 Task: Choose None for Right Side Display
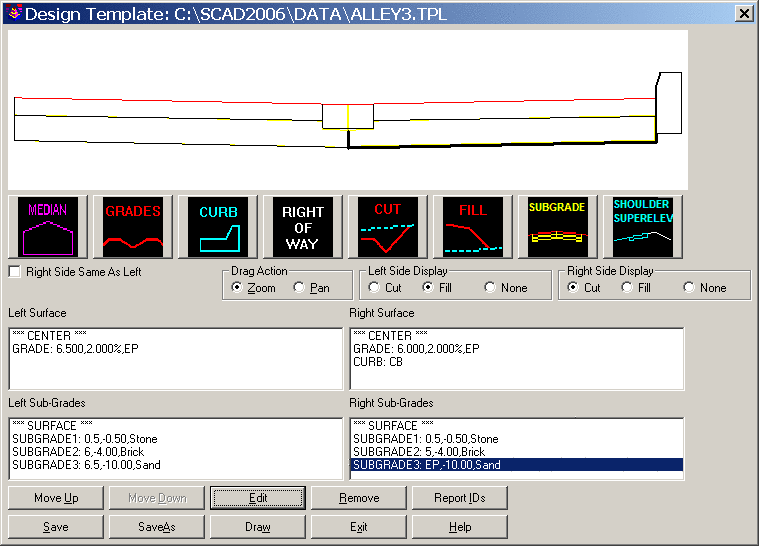point(689,288)
